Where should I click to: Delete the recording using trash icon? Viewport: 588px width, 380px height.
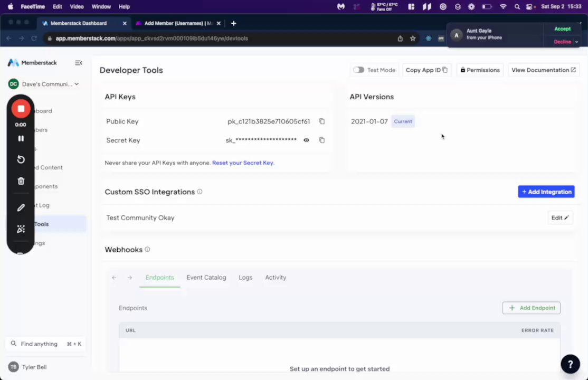click(x=21, y=181)
